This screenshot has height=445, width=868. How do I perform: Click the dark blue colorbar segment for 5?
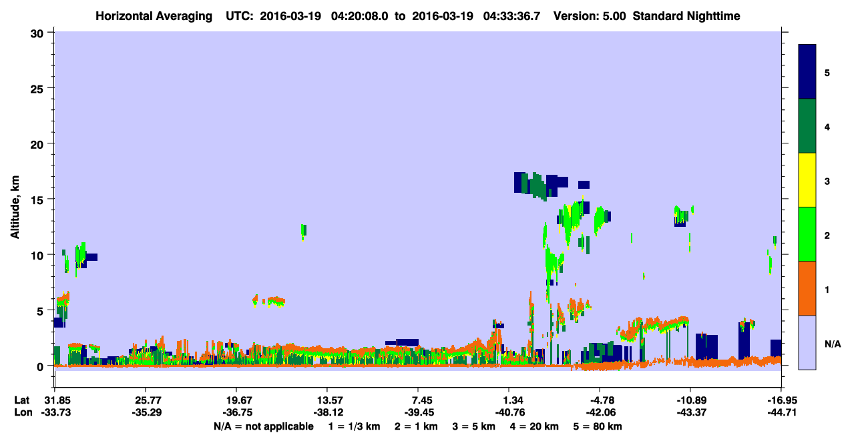point(807,72)
